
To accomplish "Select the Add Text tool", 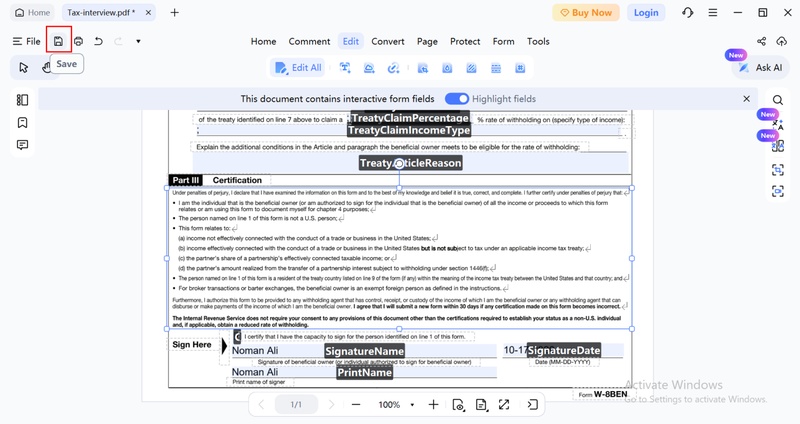I will tap(345, 68).
